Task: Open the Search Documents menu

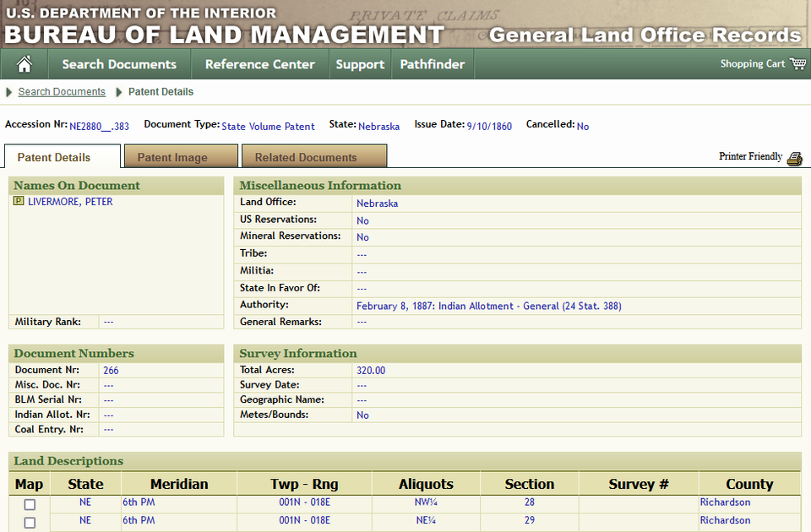Action: pyautogui.click(x=119, y=64)
